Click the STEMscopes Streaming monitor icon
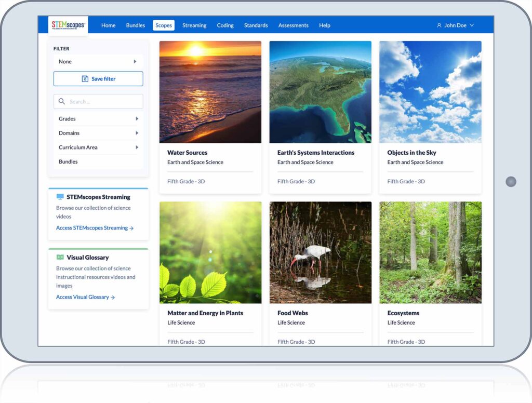 [x=60, y=197]
